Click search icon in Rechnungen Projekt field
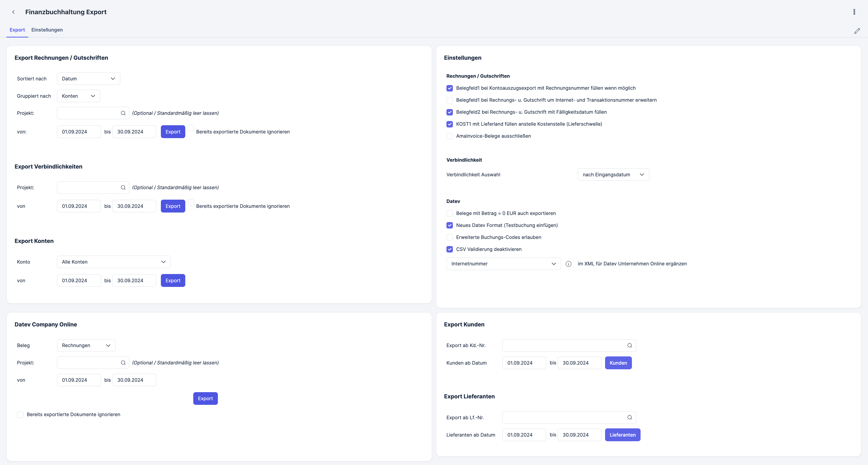Image resolution: width=868 pixels, height=465 pixels. coord(123,113)
